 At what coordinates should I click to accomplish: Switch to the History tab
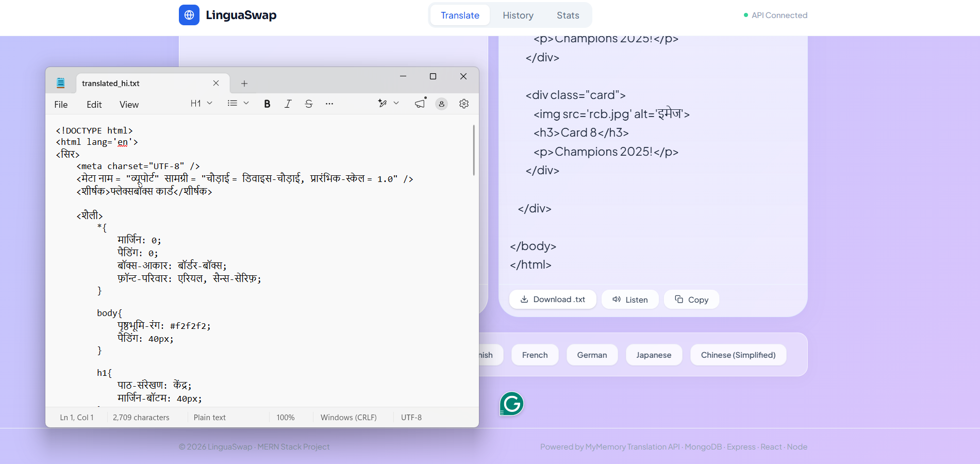click(518, 15)
